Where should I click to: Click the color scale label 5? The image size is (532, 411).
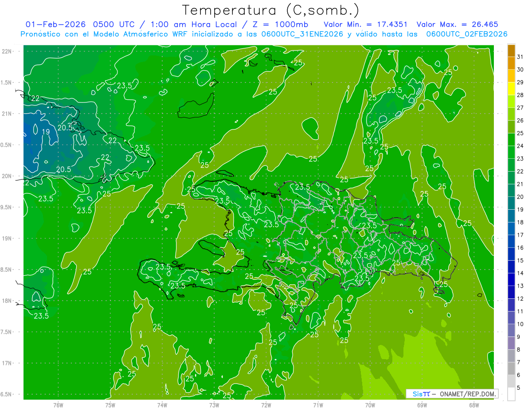(x=519, y=388)
